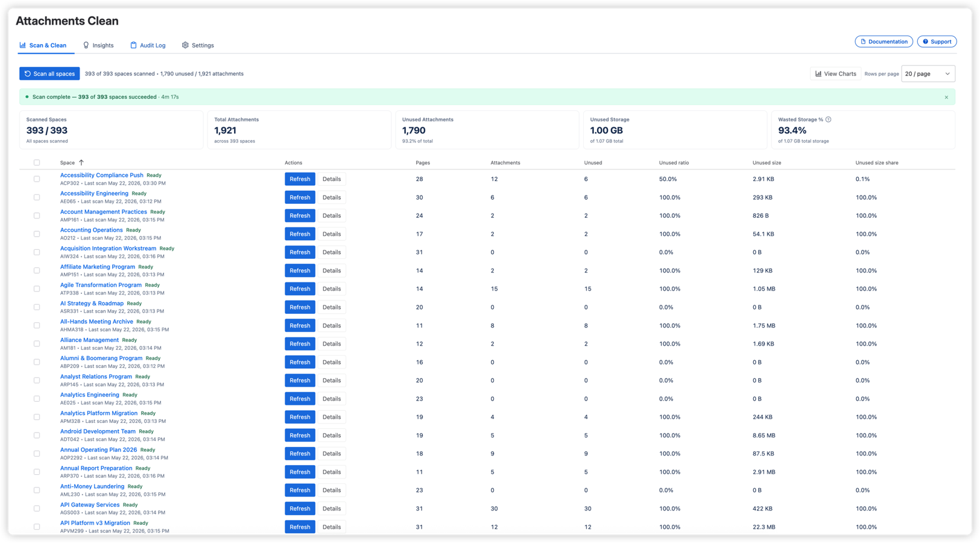
Task: Go to the Settings tab
Action: tap(198, 45)
